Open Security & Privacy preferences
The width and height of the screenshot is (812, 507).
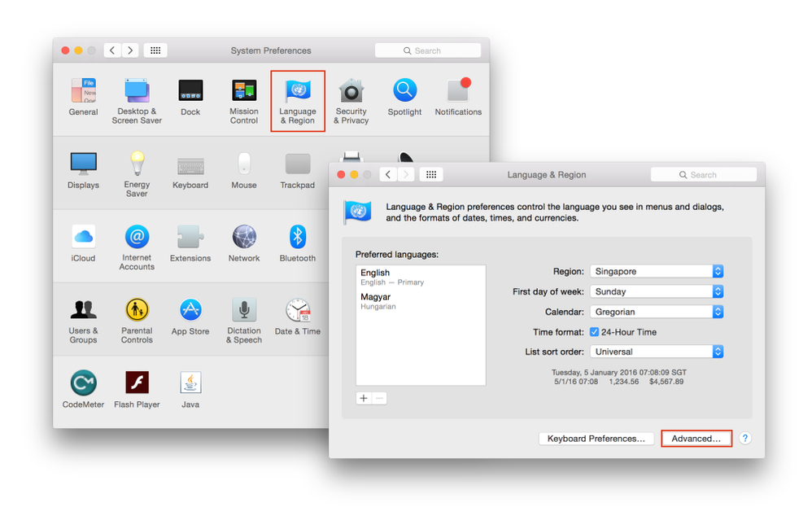point(351,101)
